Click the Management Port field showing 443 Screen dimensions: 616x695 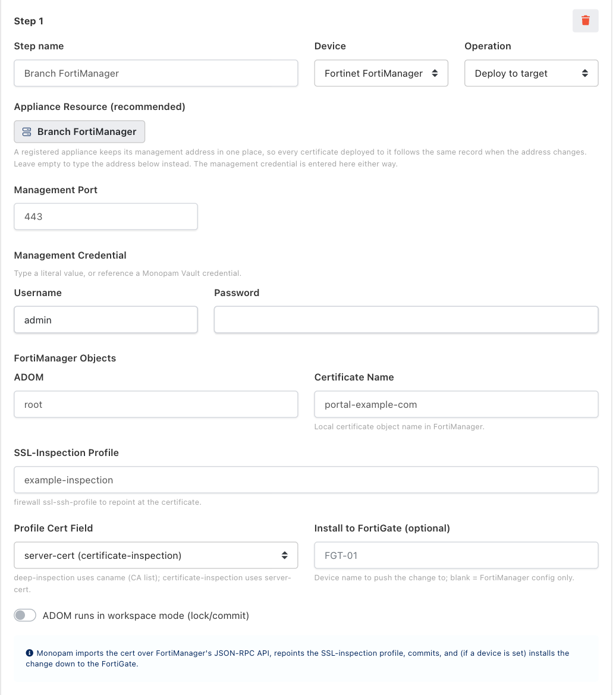(105, 216)
